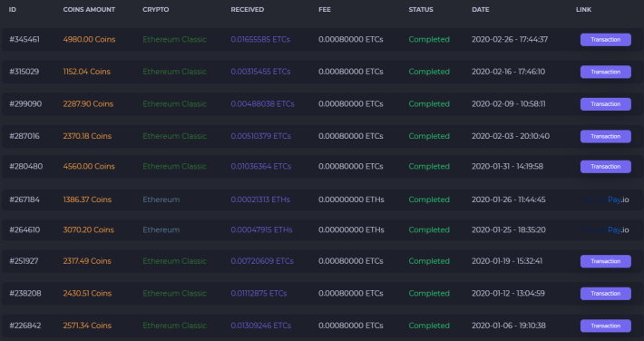Viewport: 644px width, 341px height.
Task: Click received value 0.01112875 ETCs
Action: click(x=259, y=293)
